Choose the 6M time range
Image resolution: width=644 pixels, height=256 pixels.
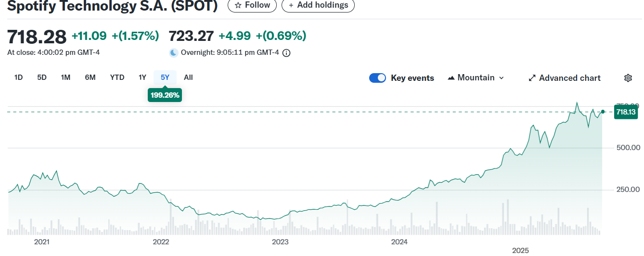90,77
